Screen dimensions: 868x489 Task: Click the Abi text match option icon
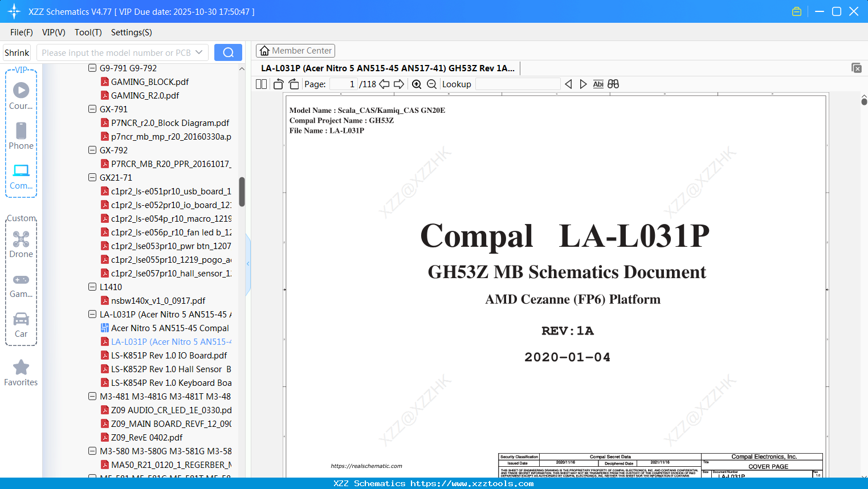click(x=598, y=84)
